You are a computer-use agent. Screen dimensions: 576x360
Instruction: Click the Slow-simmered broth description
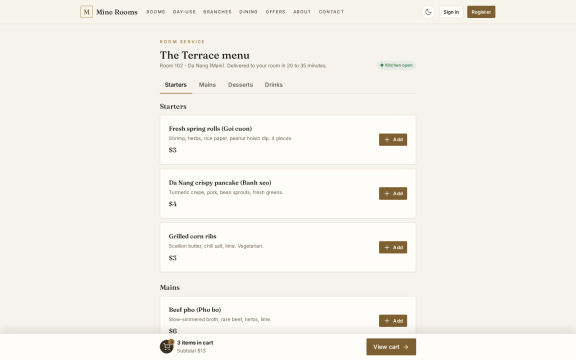(220, 319)
